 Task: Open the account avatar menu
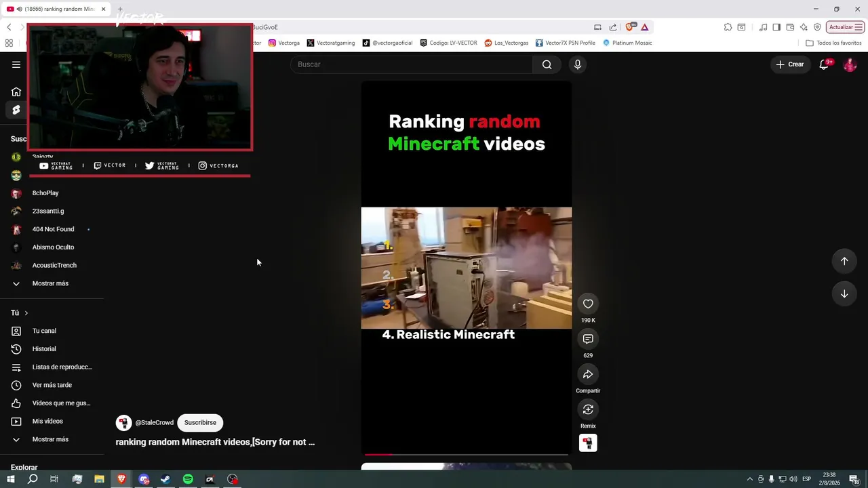(x=850, y=64)
